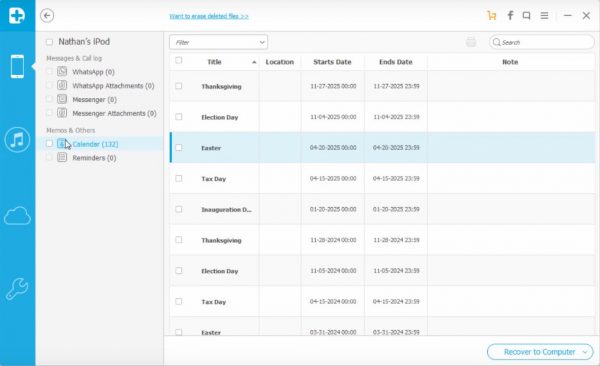The height and width of the screenshot is (366, 600).
Task: Open the hamburger menu icon
Action: (x=544, y=16)
